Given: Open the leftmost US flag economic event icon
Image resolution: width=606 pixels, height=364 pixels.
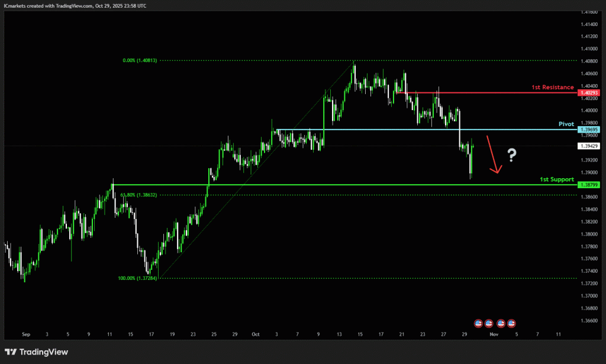Looking at the screenshot, I should click(x=478, y=323).
